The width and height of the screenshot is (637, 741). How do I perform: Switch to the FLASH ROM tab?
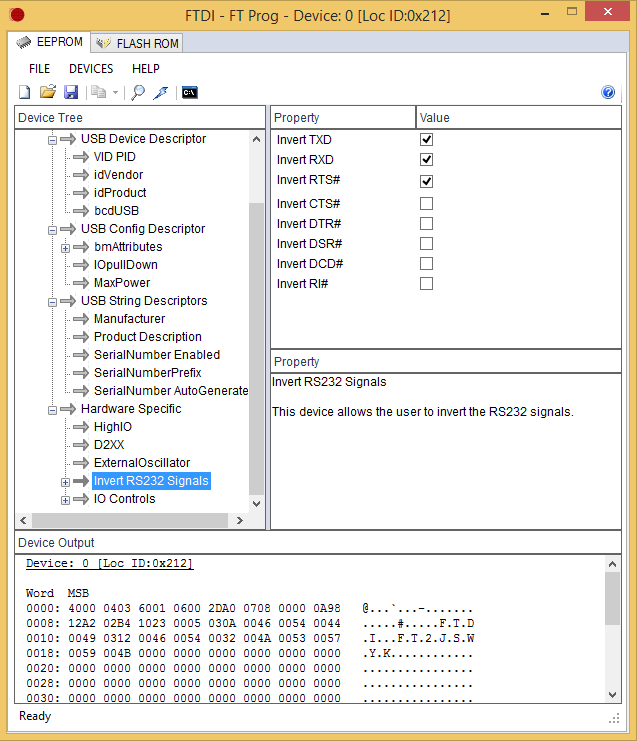tap(137, 43)
